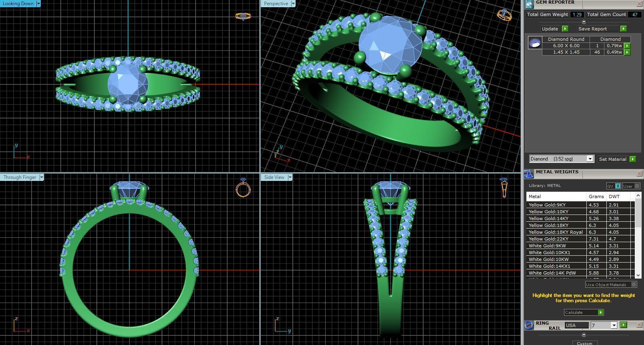Close the Ring Rail panel
Image resolution: width=644 pixels, height=345 pixels.
coord(639,325)
